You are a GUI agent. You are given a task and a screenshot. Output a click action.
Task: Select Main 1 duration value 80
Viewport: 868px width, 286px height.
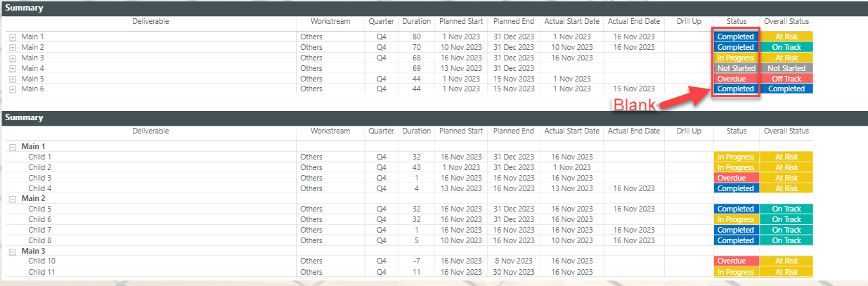tap(417, 37)
